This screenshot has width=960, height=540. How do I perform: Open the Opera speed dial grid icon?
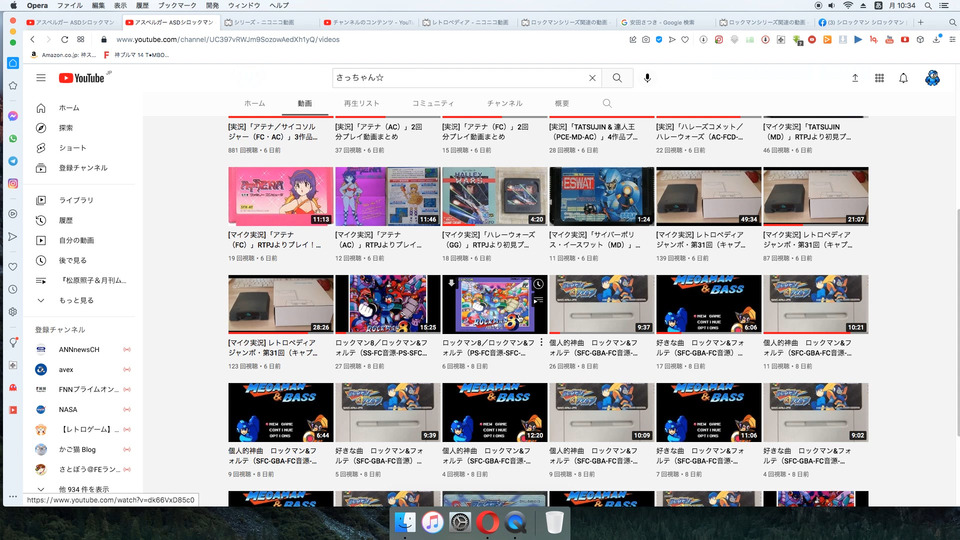pos(81,39)
